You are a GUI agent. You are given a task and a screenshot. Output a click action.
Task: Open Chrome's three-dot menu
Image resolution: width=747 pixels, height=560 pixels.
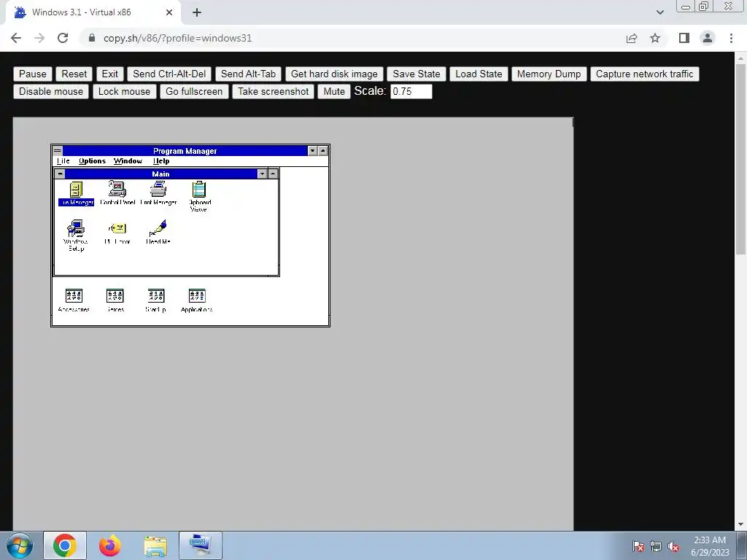[x=731, y=38]
